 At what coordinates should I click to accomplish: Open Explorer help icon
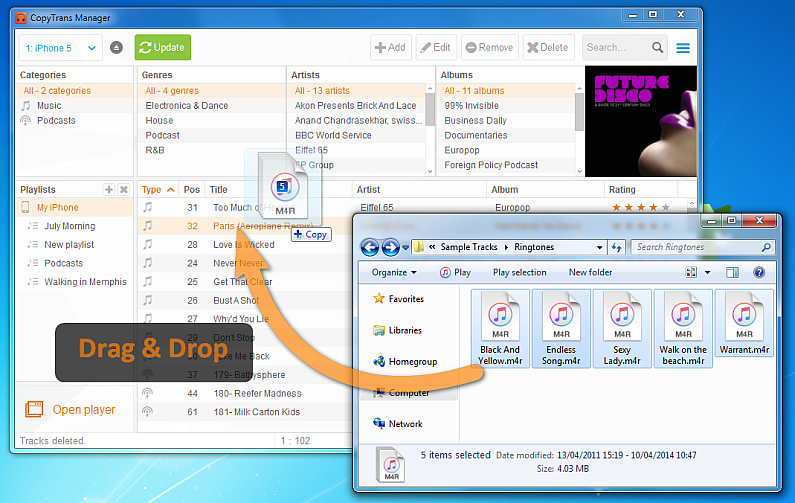coord(759,273)
